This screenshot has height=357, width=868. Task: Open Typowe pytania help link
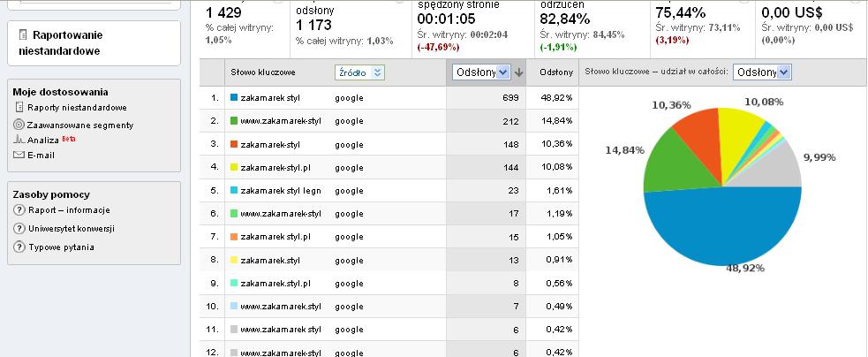point(61,247)
